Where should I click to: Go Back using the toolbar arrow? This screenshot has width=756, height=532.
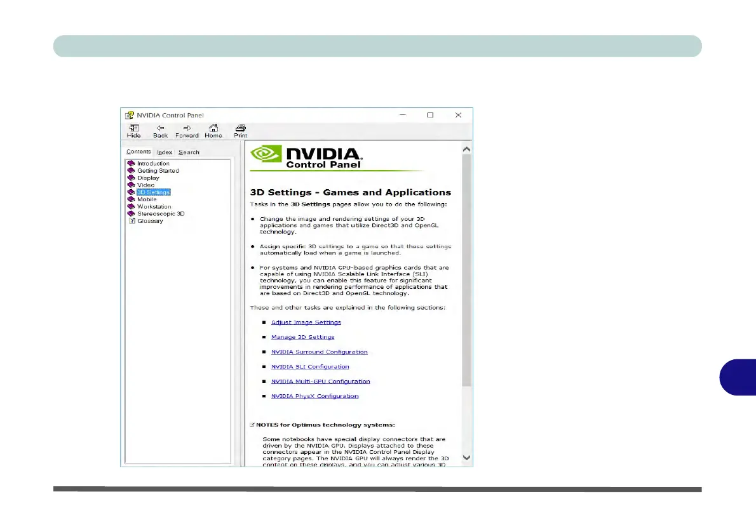161,128
